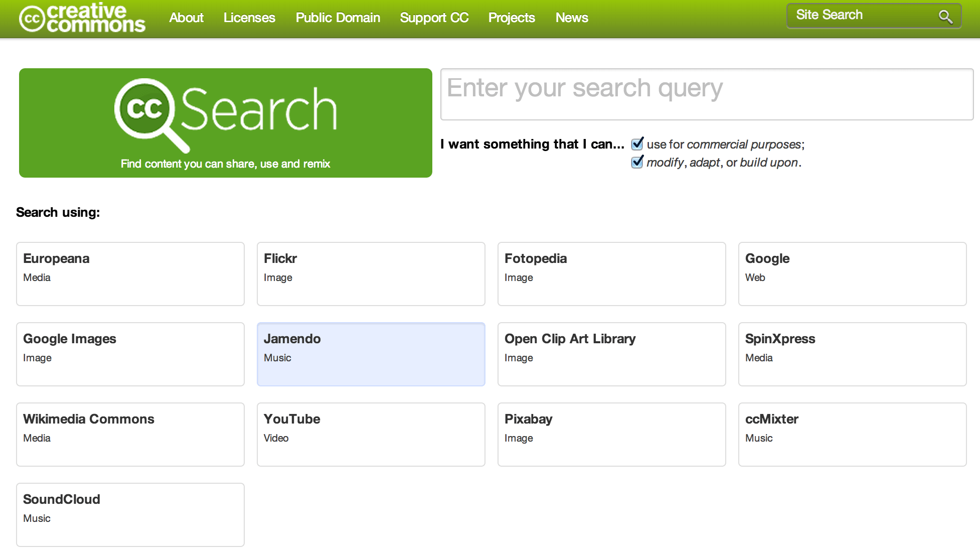Open the Support CC menu

coord(434,18)
